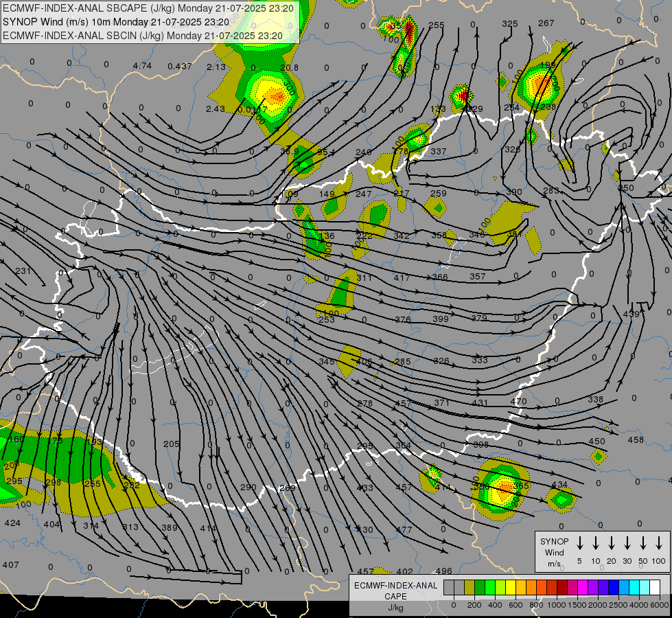
Task: Click the J/kg unit label in the legend
Action: tap(395, 608)
